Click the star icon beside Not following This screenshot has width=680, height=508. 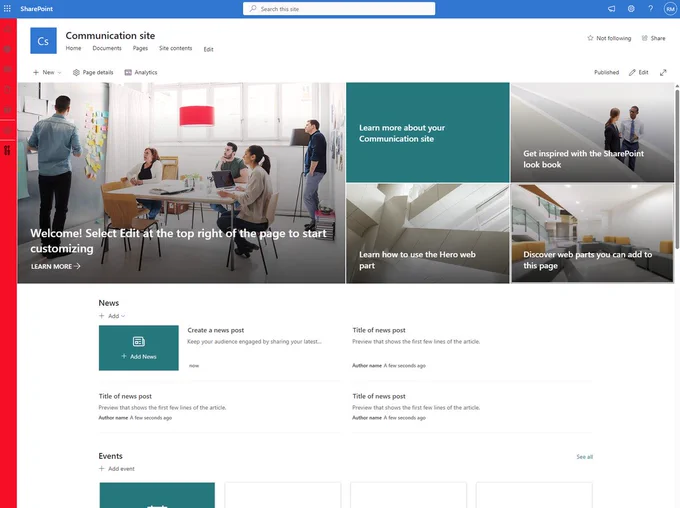(590, 38)
